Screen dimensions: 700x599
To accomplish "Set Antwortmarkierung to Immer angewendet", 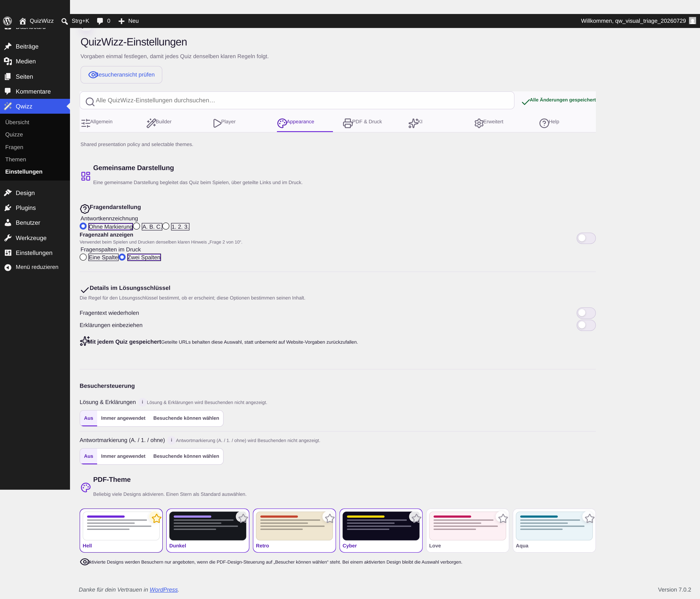I will pos(123,456).
